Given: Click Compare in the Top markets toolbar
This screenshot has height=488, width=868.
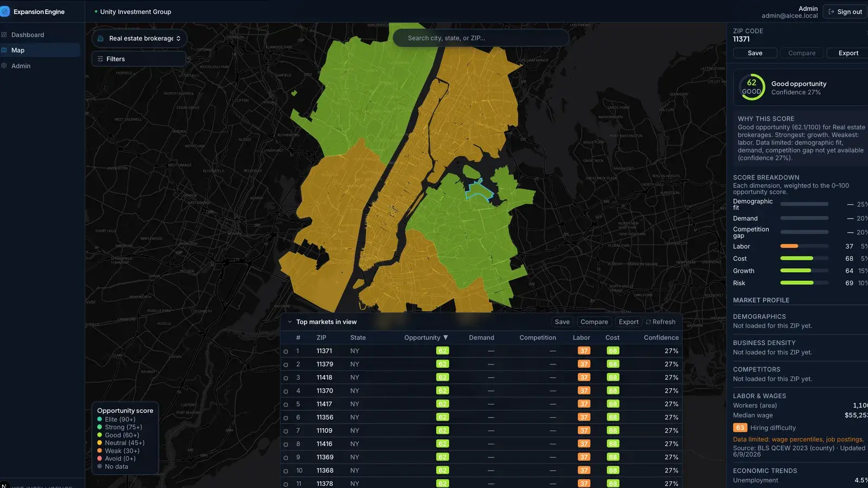Looking at the screenshot, I should pos(594,322).
